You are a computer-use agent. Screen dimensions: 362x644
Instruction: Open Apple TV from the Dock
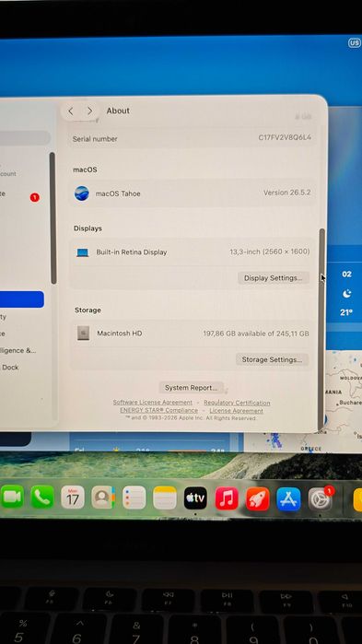point(195,498)
